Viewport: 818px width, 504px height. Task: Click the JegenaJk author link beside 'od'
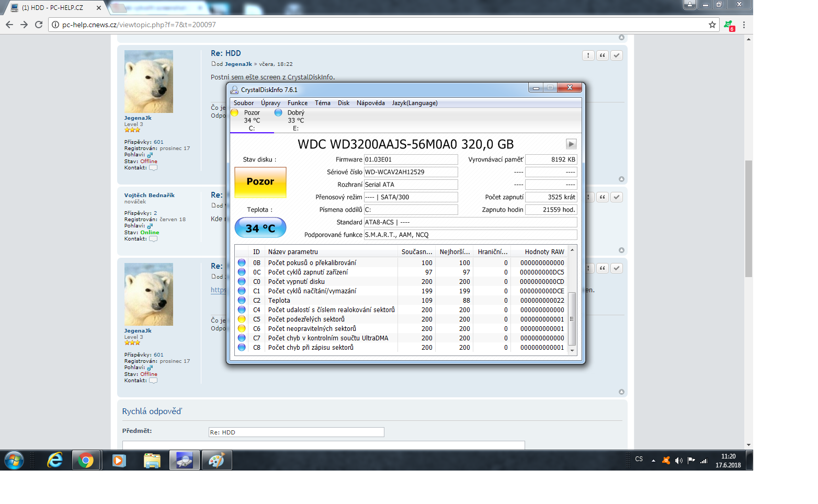(x=238, y=64)
